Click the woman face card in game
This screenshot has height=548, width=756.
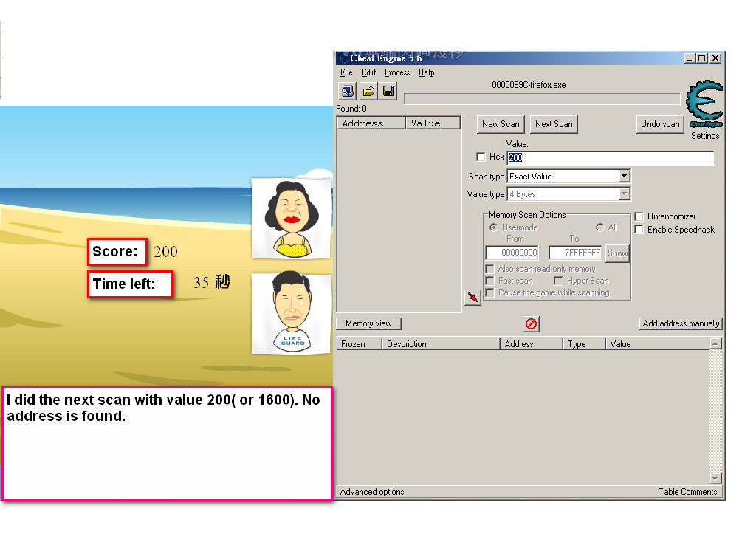[291, 218]
